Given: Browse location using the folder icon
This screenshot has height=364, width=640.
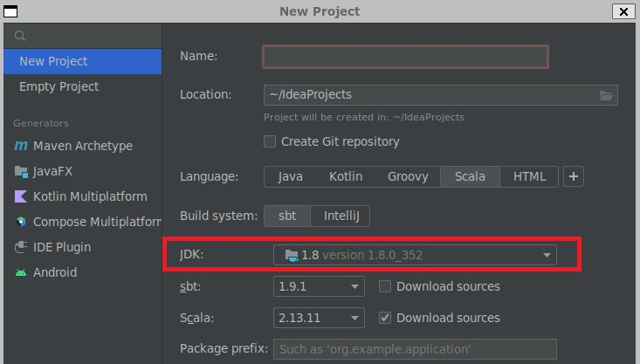Looking at the screenshot, I should [606, 95].
